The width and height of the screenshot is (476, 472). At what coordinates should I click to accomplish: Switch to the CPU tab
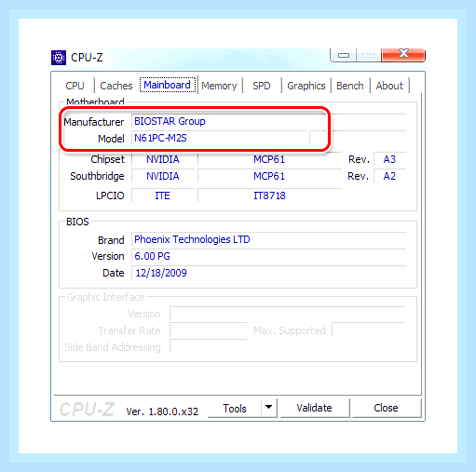click(x=75, y=86)
